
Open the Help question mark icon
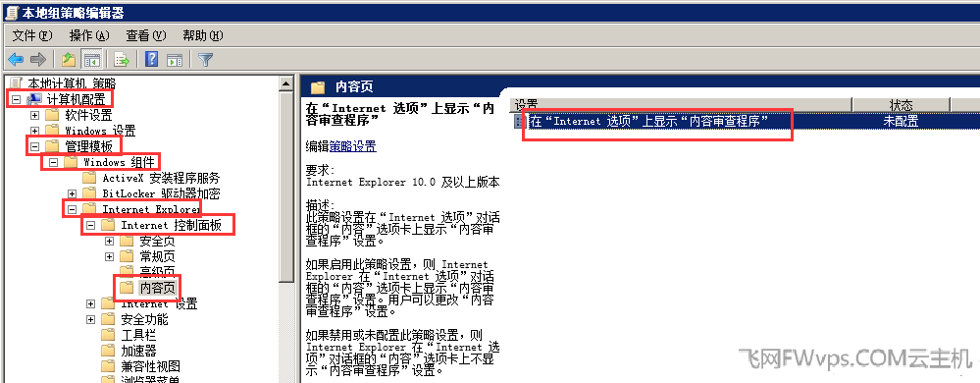point(151,60)
